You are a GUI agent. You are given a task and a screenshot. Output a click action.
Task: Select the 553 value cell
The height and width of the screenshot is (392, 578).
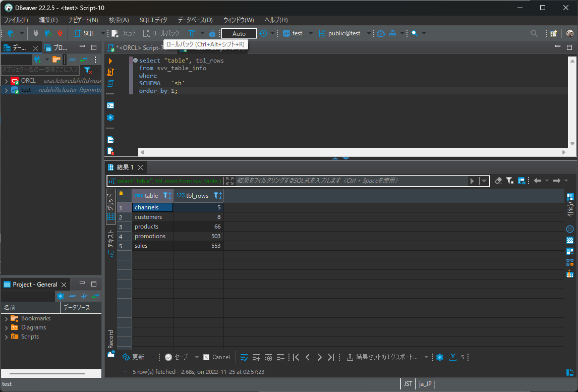[198, 246]
